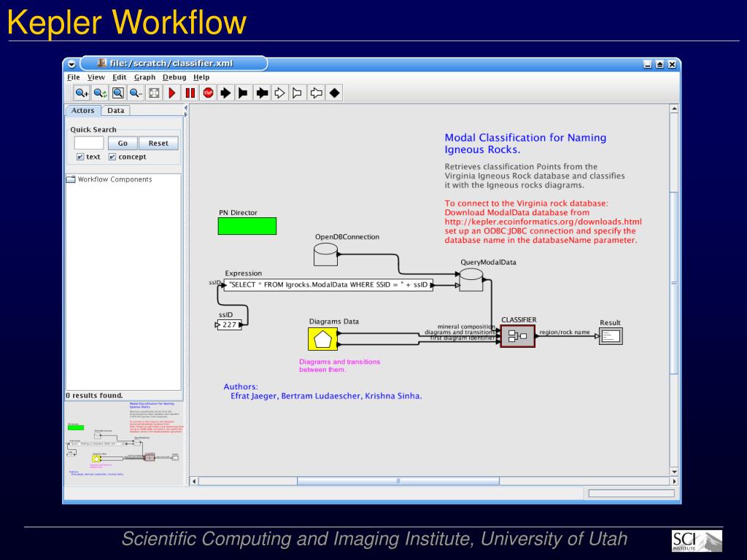Click the workflow overview thumbnail navigator
Image resolution: width=747 pixels, height=560 pixels.
[x=124, y=443]
